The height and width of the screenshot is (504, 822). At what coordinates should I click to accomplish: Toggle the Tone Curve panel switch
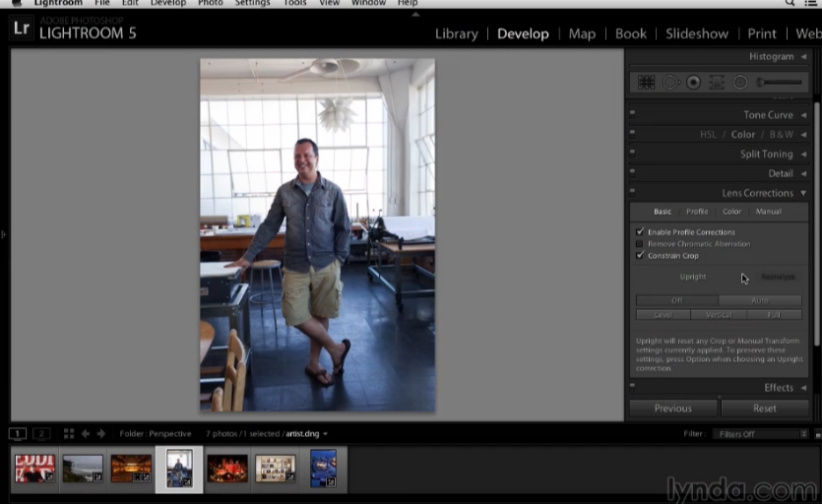[x=632, y=113]
